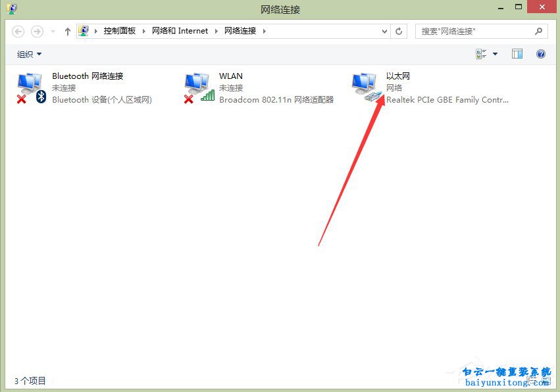Show the preview pane
Viewport: 560px width, 392px height.
tap(517, 54)
